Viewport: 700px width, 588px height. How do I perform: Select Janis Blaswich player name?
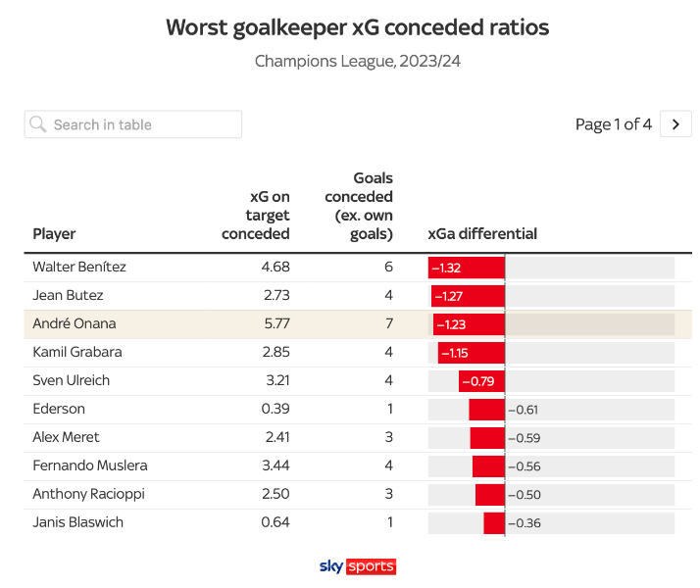[x=78, y=522]
